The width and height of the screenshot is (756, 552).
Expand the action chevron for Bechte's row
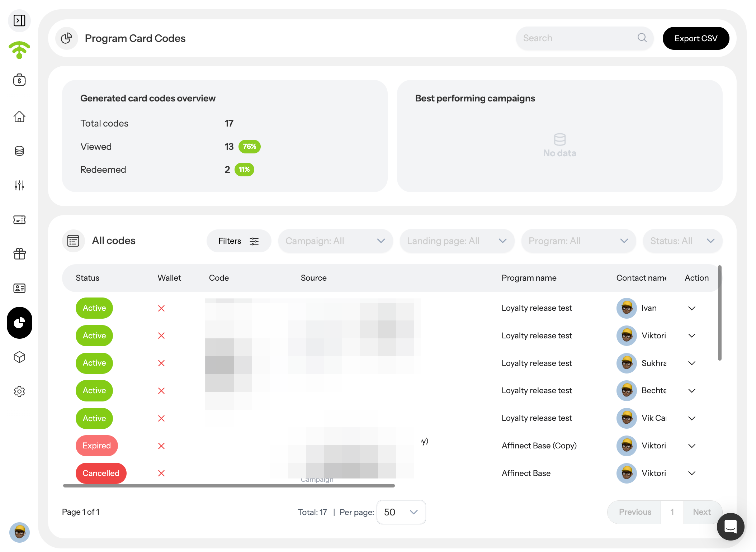[x=692, y=391]
